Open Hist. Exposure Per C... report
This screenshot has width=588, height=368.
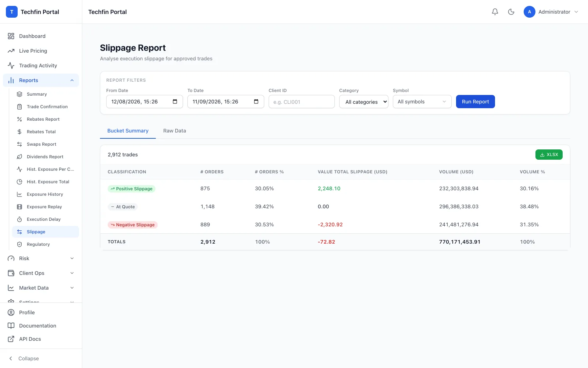pos(46,169)
